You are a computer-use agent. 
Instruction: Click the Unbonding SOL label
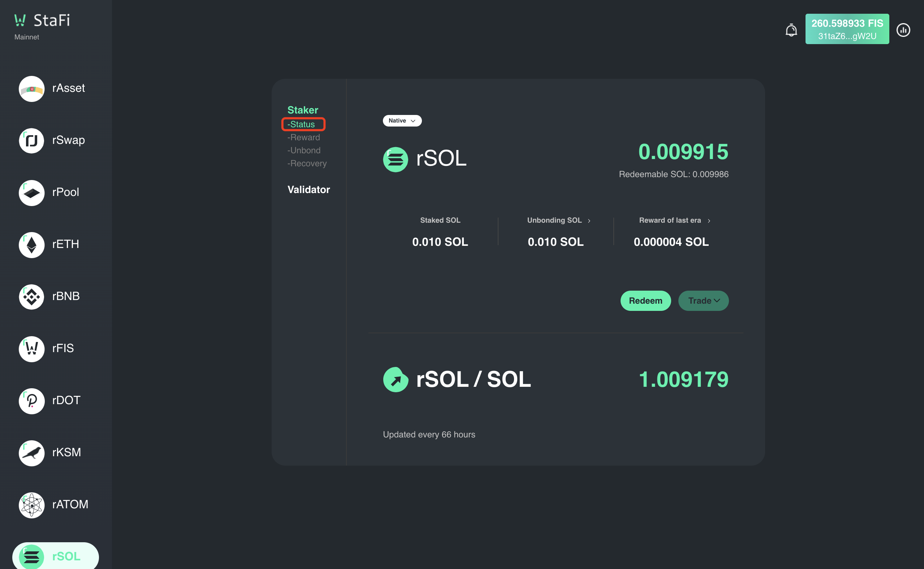tap(554, 221)
